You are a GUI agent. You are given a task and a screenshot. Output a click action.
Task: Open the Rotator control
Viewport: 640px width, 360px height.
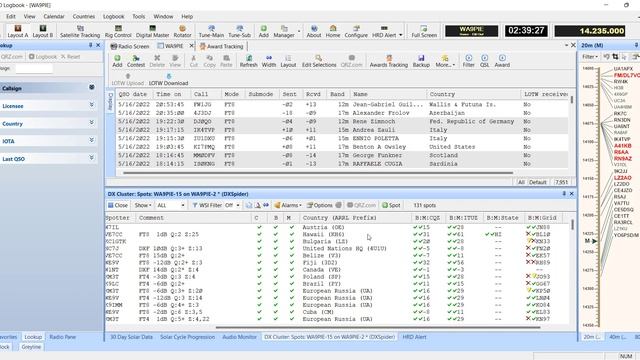click(182, 31)
